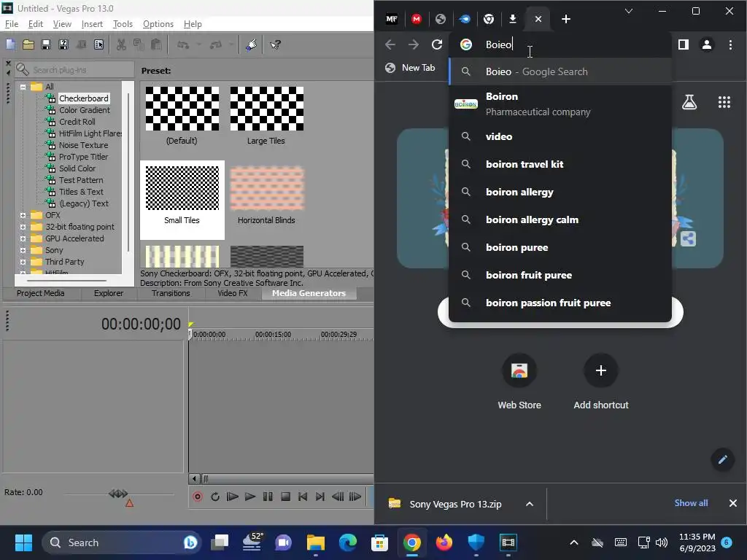The image size is (747, 560).
Task: Reload the Chrome page
Action: tap(436, 44)
